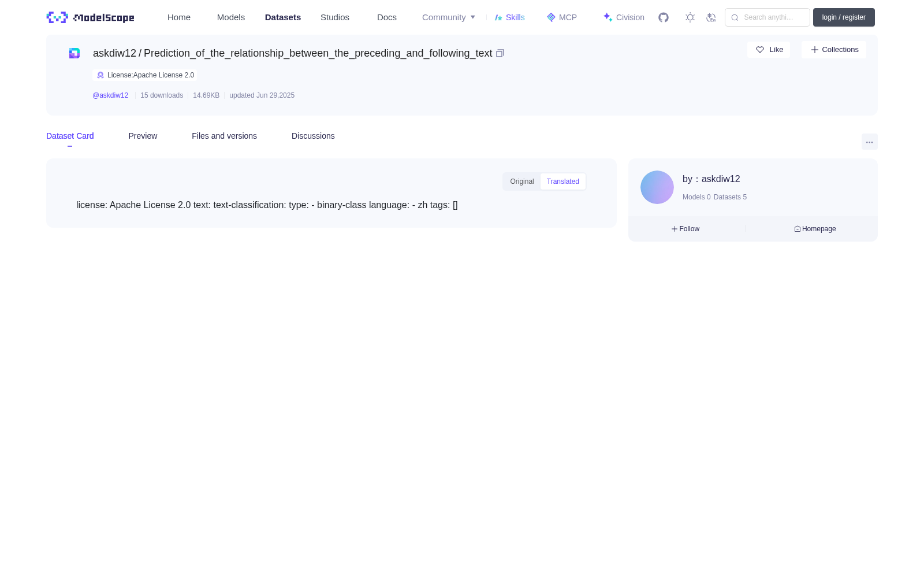Click the license badge icon

pos(100,75)
